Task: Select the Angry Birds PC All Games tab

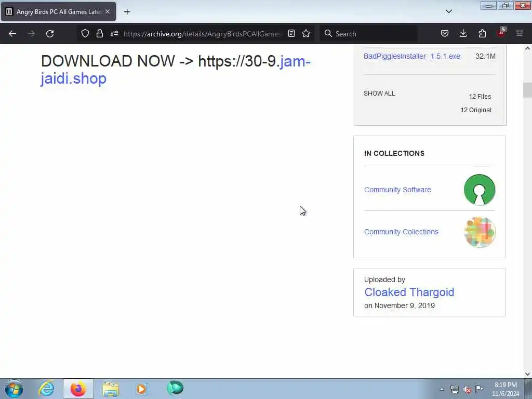Action: (x=58, y=11)
